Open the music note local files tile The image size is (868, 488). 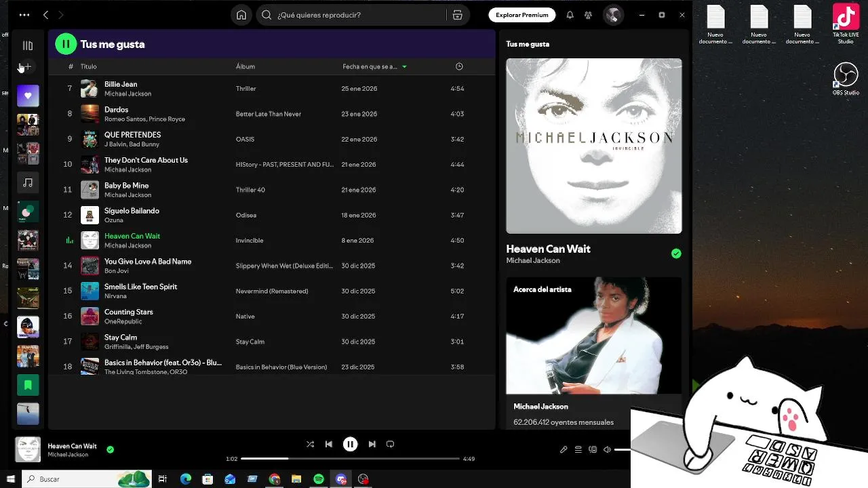point(28,182)
